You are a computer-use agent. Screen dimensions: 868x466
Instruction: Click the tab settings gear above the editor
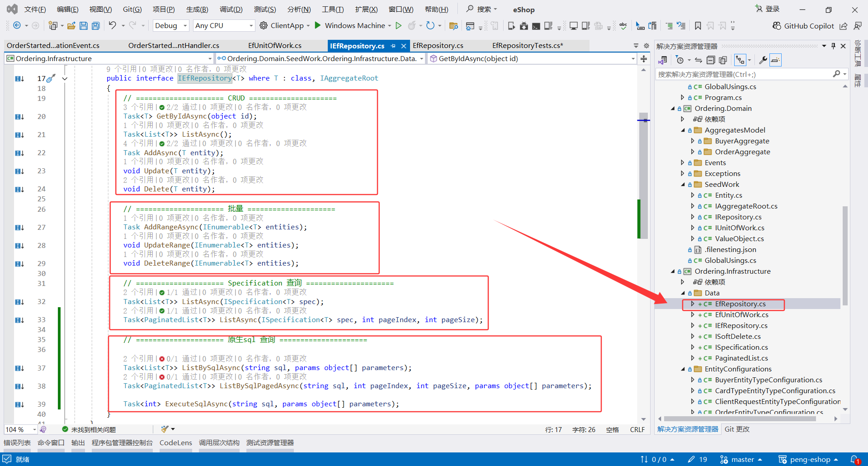[646, 46]
